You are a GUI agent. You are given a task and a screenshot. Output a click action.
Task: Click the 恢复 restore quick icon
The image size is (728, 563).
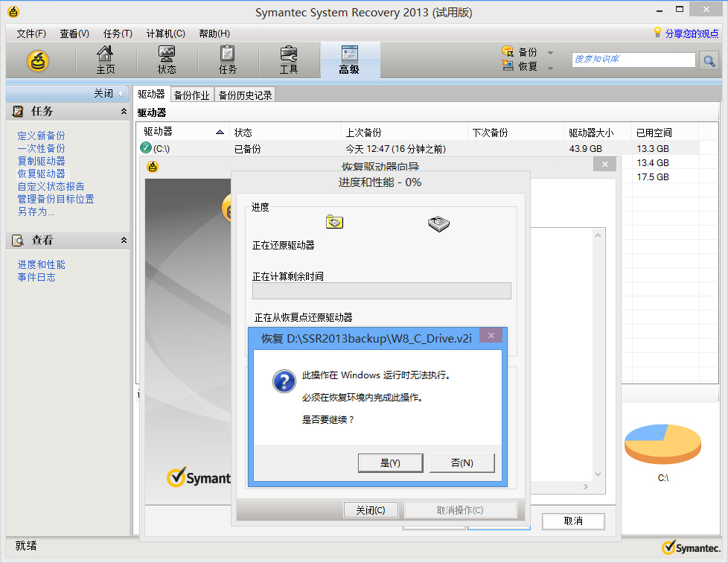click(x=508, y=66)
